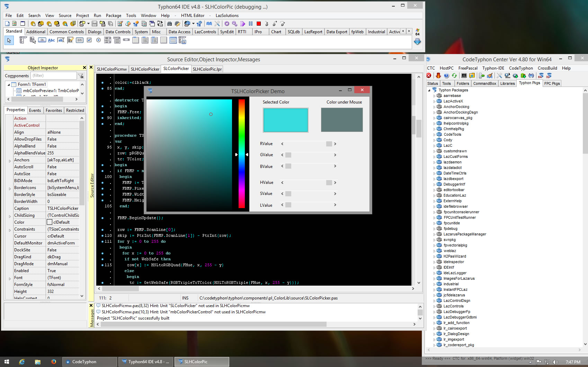
Task: Switch to the FPC Pkgs tab
Action: (552, 83)
